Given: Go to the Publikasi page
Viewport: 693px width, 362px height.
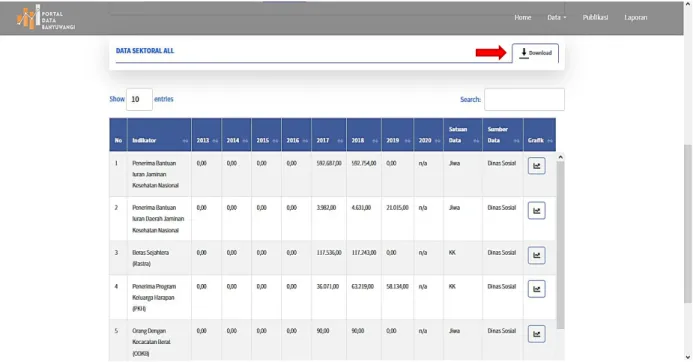Looking at the screenshot, I should pos(595,18).
